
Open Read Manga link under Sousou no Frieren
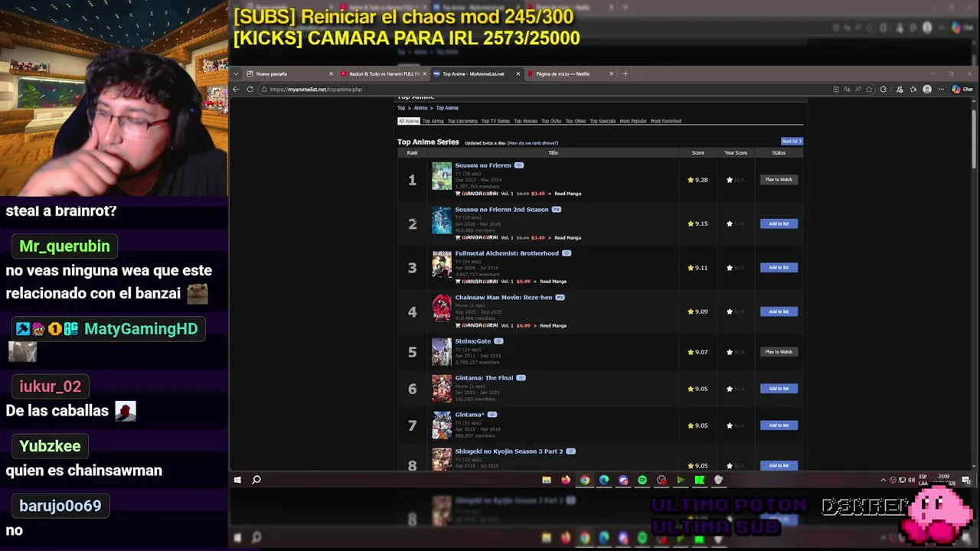tap(568, 194)
